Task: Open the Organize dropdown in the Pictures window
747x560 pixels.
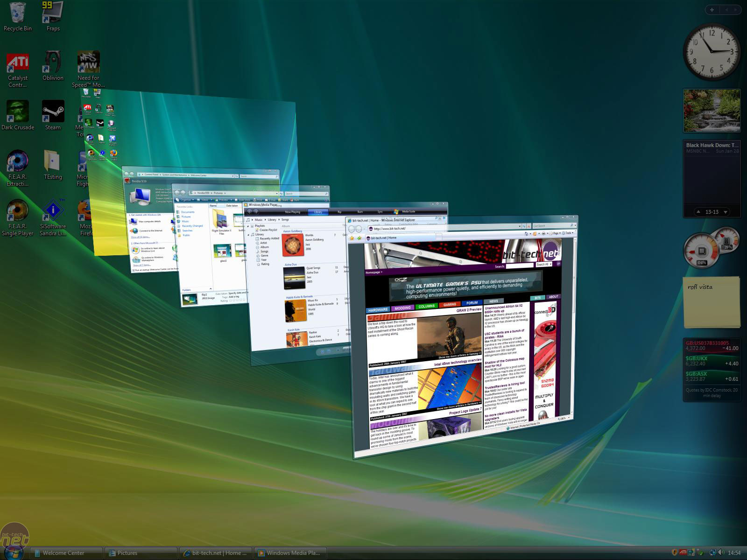Action: pyautogui.click(x=187, y=200)
